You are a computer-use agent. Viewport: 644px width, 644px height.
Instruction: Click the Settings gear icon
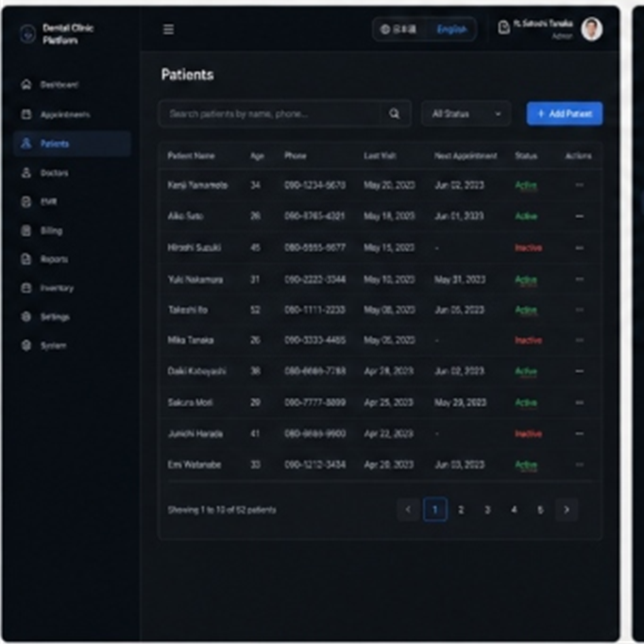(26, 316)
